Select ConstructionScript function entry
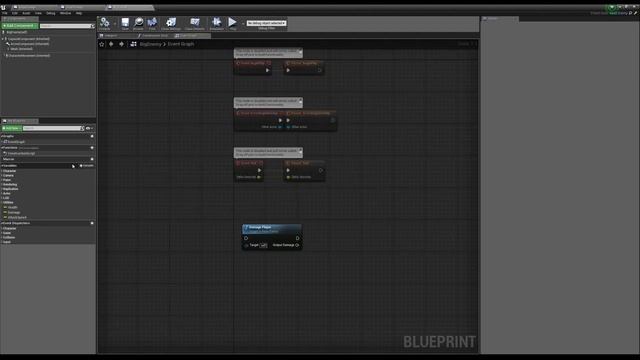 click(20, 153)
